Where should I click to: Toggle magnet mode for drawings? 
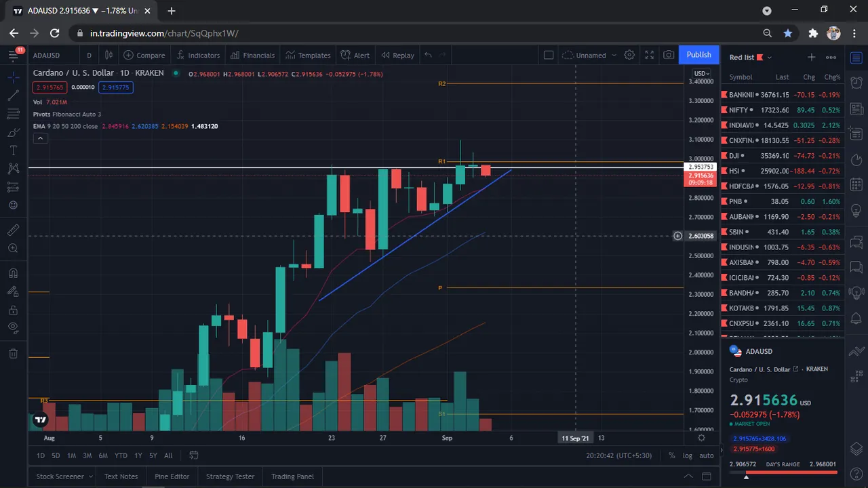click(13, 274)
